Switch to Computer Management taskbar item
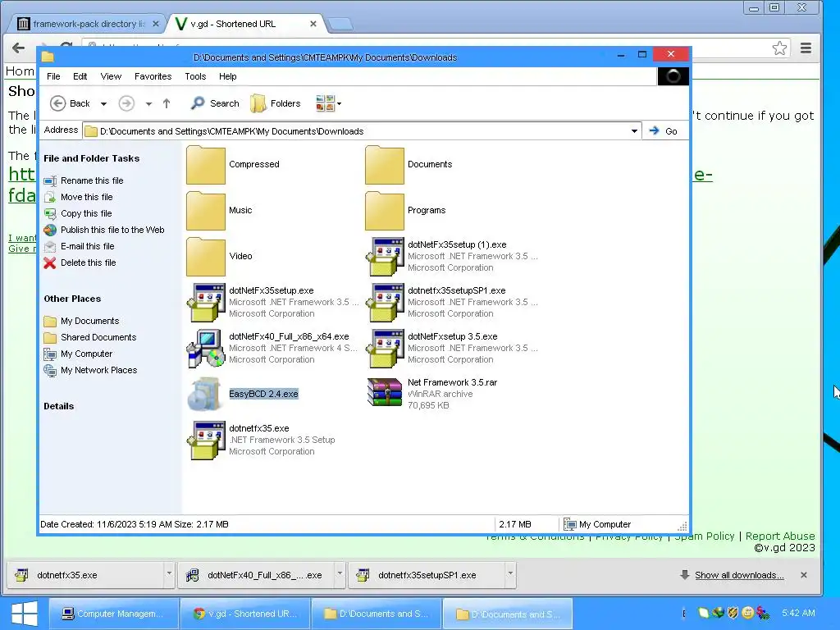This screenshot has width=840, height=630. click(x=113, y=614)
